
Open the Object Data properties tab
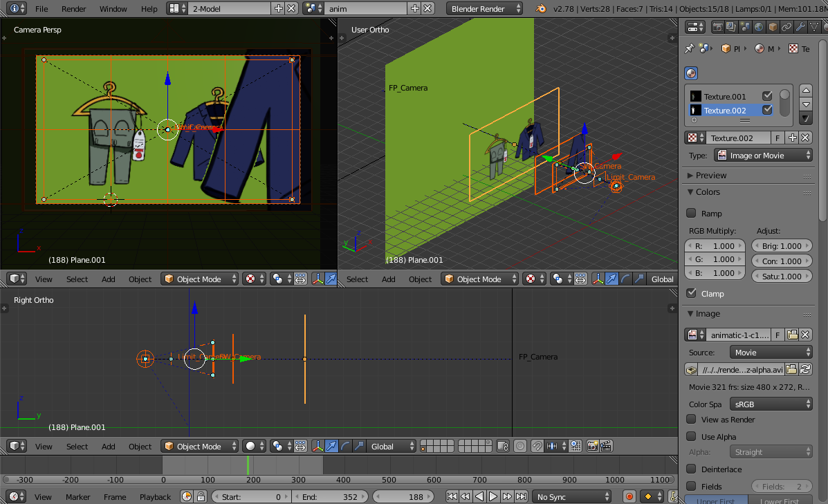[x=814, y=27]
